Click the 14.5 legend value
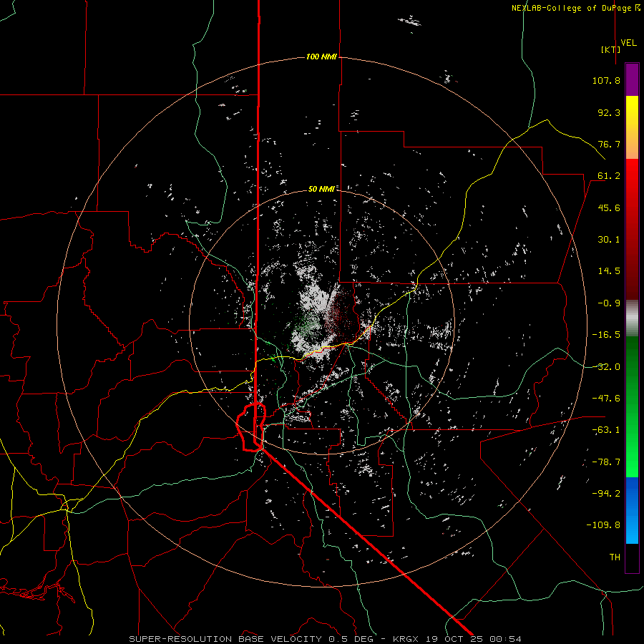The width and height of the screenshot is (644, 644). click(x=609, y=271)
